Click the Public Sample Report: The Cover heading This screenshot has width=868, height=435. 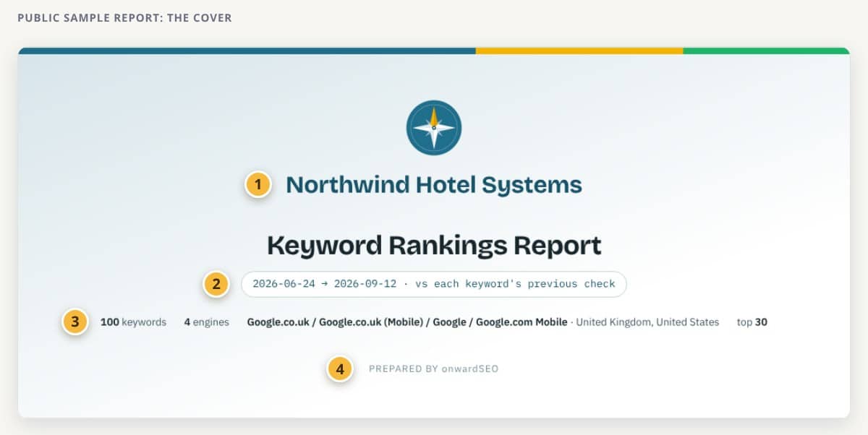coord(124,17)
